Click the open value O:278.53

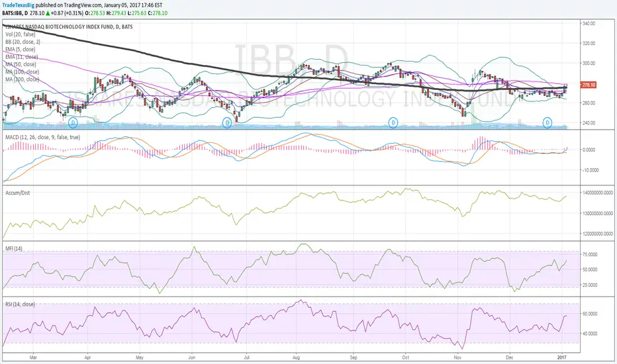coord(95,13)
